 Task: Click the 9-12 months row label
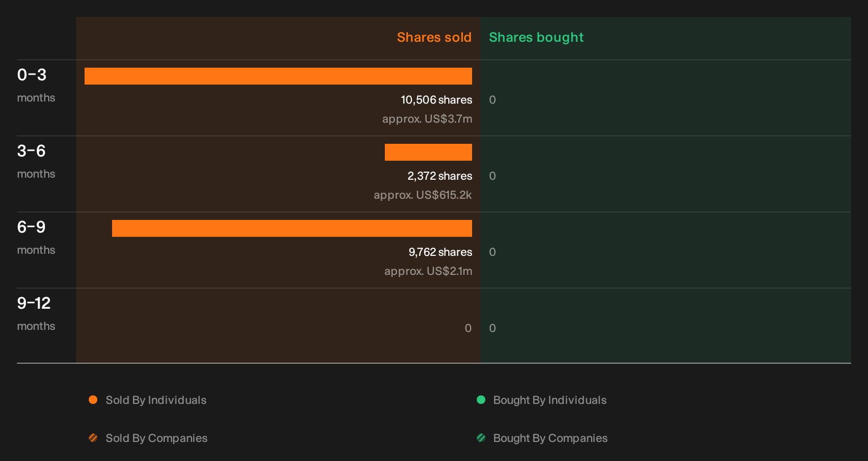pos(36,314)
